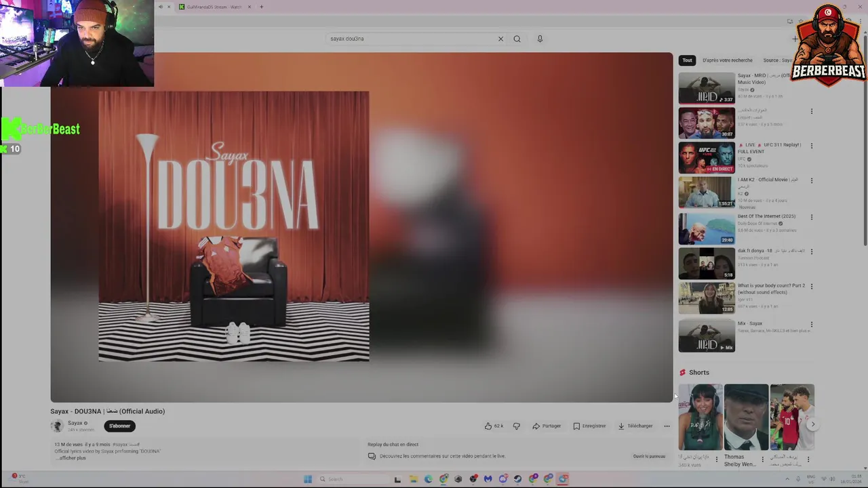Subscribe with the S'abonner button
This screenshot has width=868, height=488.
(119, 426)
